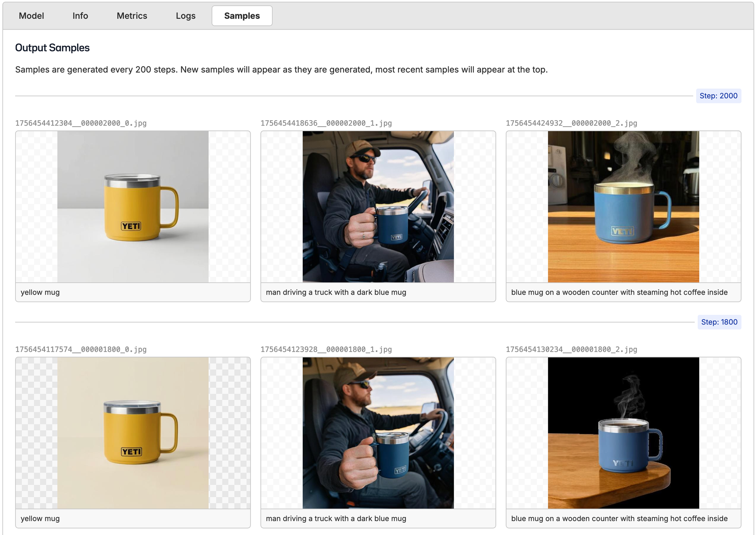Open step 2000 steaming blue mug image
Image resolution: width=756 pixels, height=535 pixels.
pyautogui.click(x=623, y=206)
